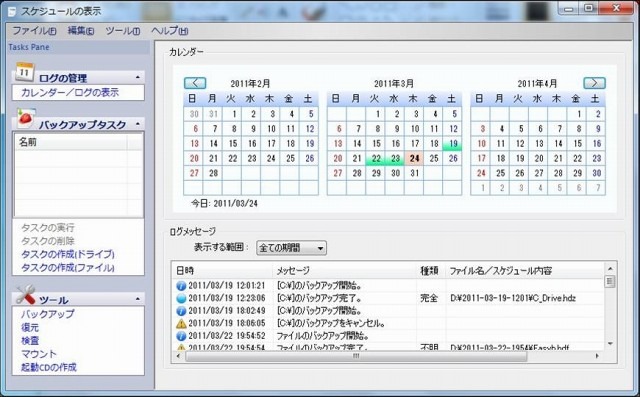Click the calendar icon beside ログの管理
The image size is (640, 397).
pyautogui.click(x=24, y=72)
